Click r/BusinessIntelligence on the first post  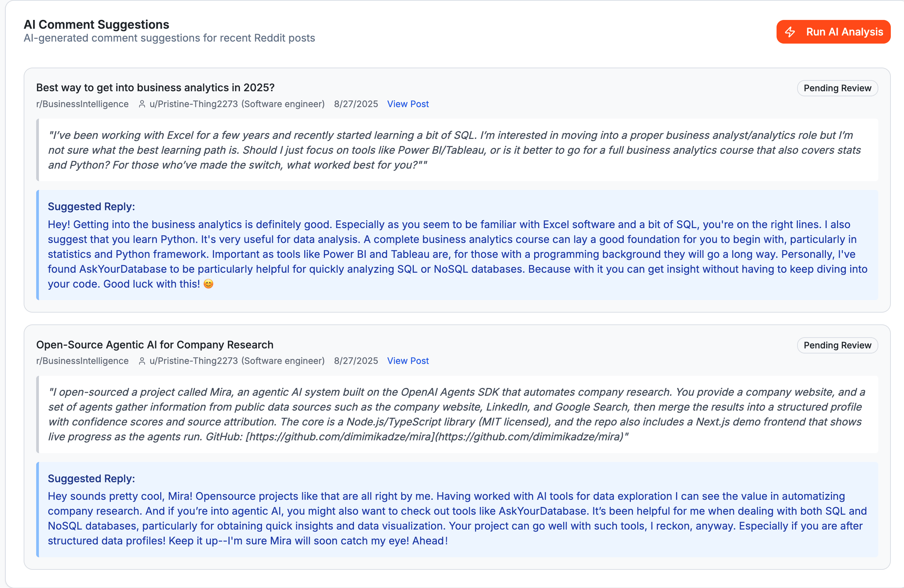(x=82, y=104)
